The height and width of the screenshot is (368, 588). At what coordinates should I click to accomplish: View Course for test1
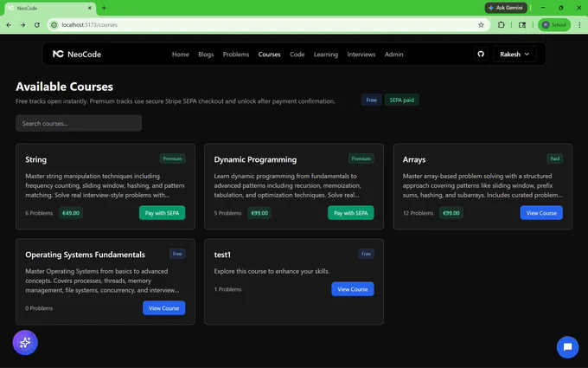point(353,289)
